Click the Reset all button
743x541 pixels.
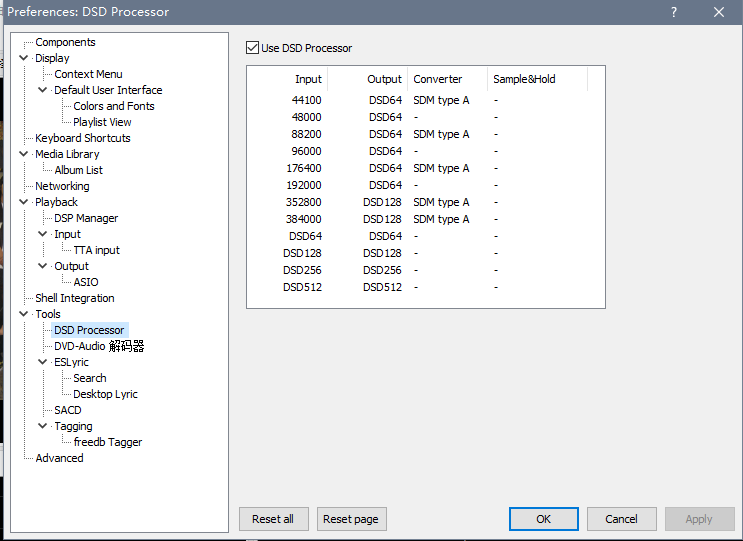[x=273, y=519]
